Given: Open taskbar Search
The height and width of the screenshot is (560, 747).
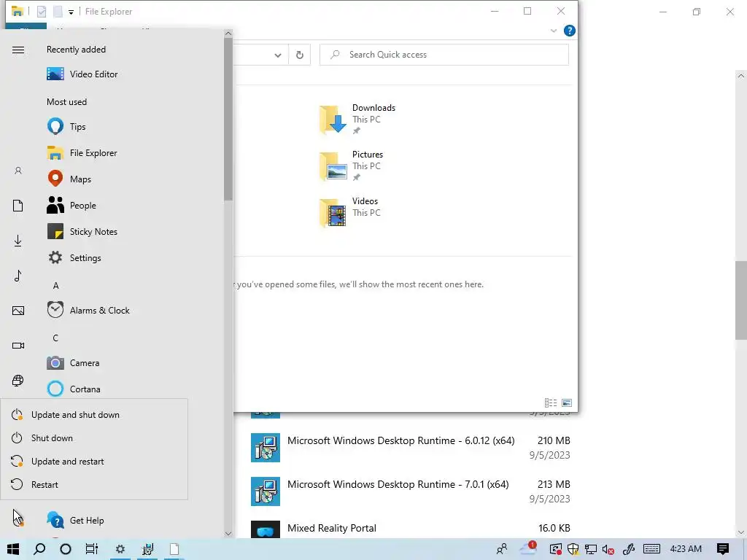Looking at the screenshot, I should [x=39, y=549].
